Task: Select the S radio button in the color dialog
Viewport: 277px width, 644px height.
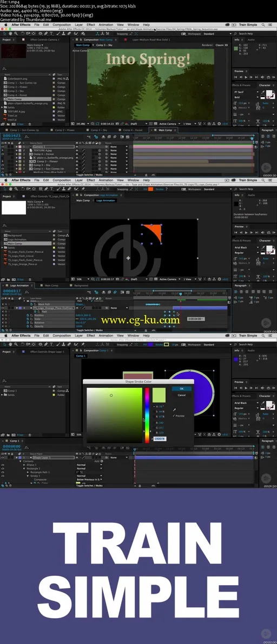Action: coord(154,412)
